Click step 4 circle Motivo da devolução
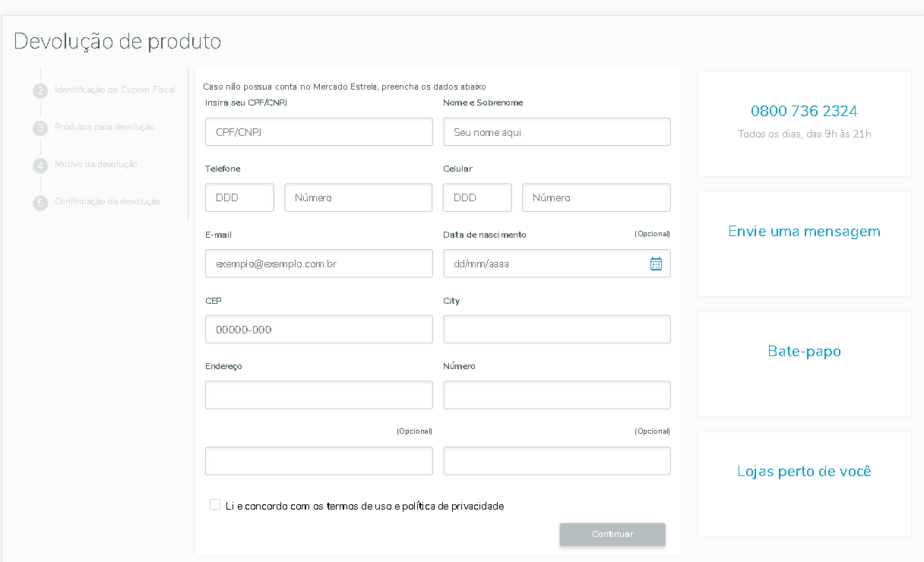This screenshot has width=924, height=562. coord(40,165)
